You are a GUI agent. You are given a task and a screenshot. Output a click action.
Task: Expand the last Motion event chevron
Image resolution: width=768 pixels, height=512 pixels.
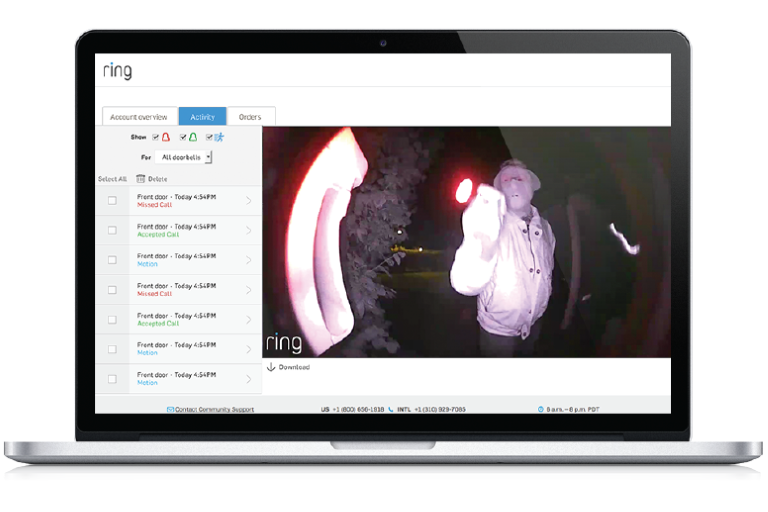coord(249,379)
